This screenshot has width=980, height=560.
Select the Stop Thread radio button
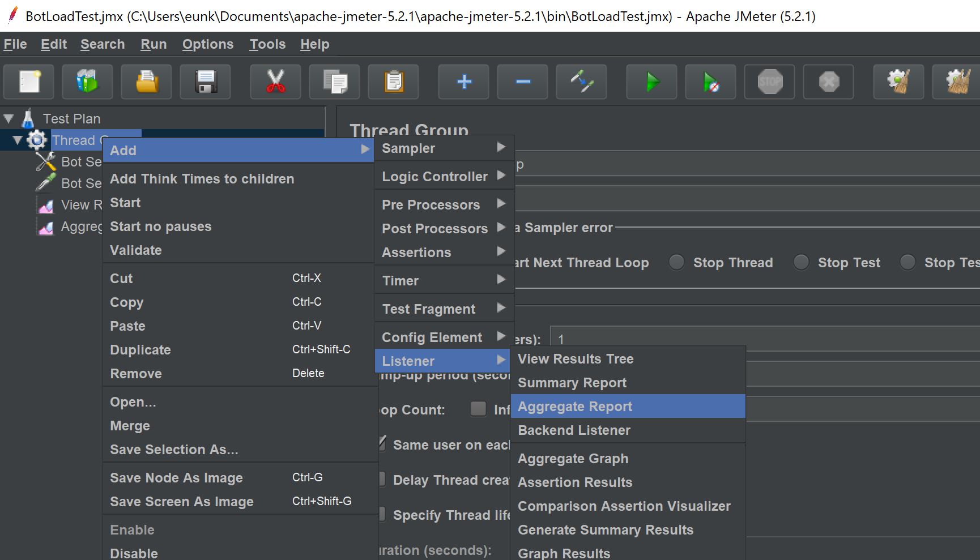[677, 262]
